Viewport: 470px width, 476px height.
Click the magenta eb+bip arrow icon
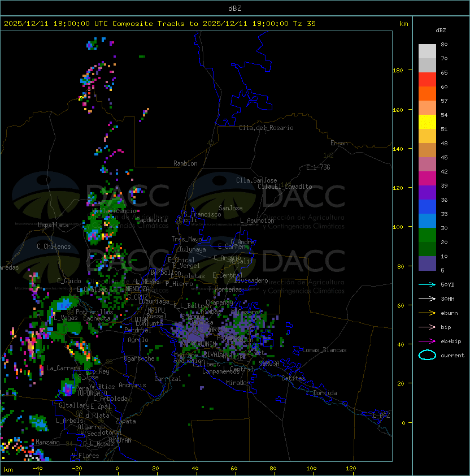click(x=427, y=341)
